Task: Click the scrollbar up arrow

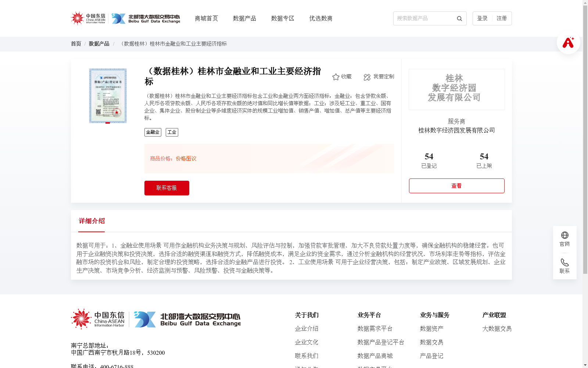Action: point(585,3)
